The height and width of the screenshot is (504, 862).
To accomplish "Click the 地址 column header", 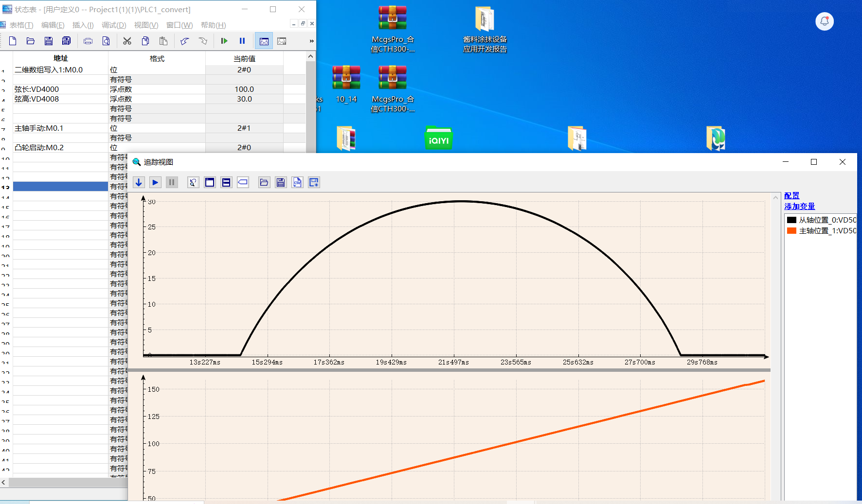I will [x=60, y=58].
